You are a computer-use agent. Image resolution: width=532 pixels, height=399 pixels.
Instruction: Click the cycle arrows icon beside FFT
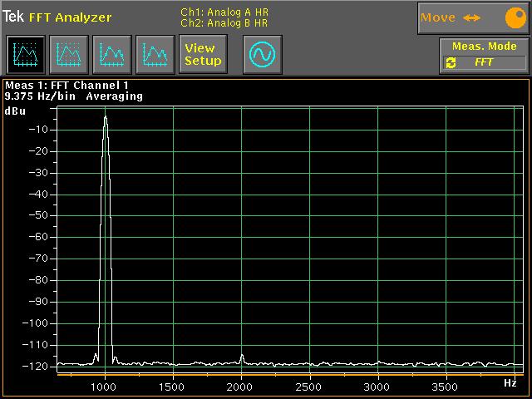point(451,62)
